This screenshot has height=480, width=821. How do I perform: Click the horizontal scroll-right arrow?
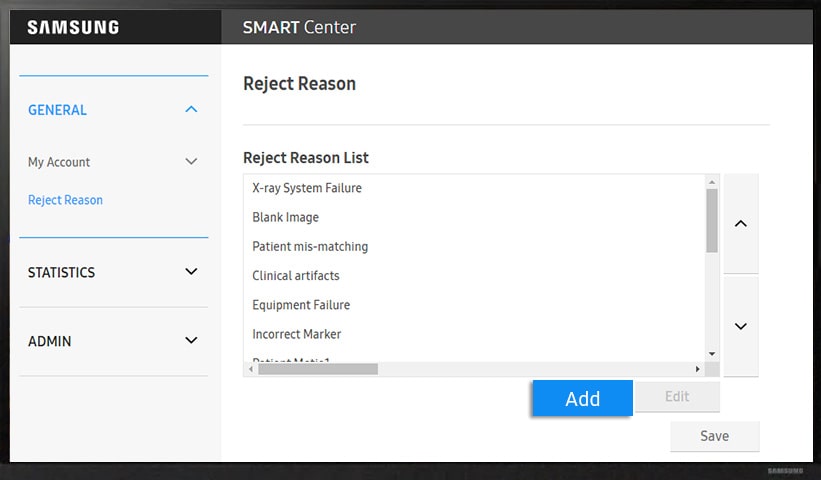tap(699, 369)
